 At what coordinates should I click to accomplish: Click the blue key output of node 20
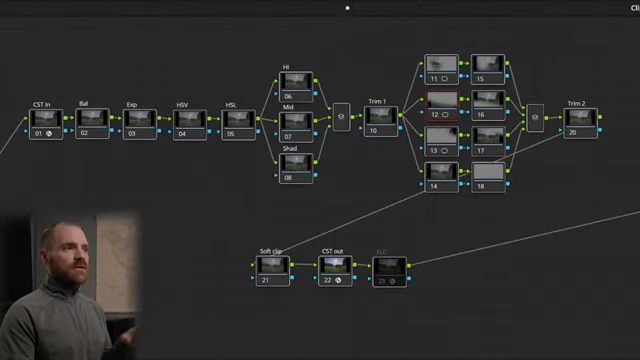click(600, 130)
